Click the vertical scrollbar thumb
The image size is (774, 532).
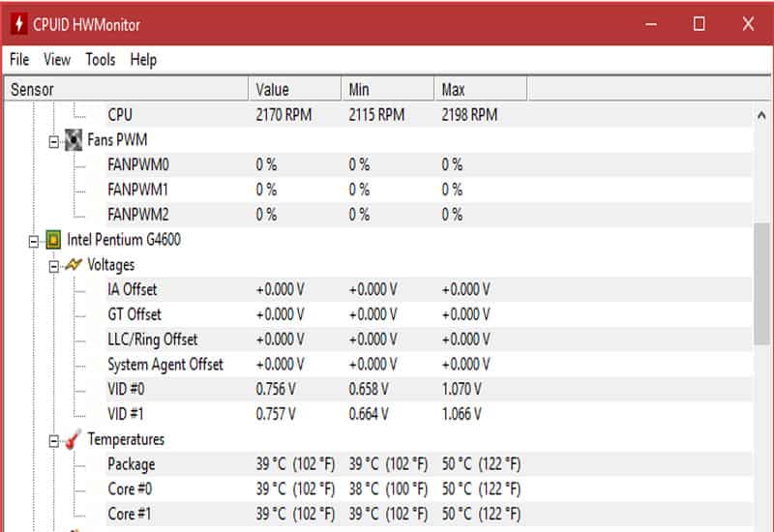pos(762,285)
